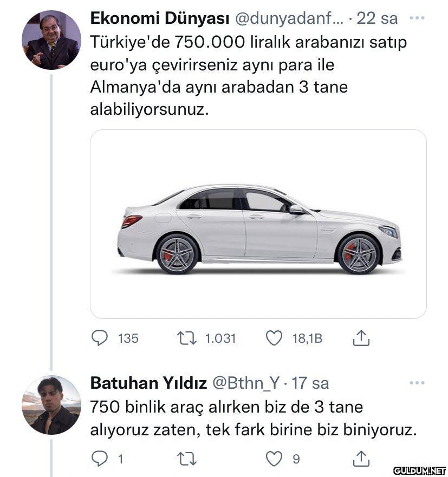448x477 pixels.
Task: Reply to Batuhan Yıldız's tweet
Action: [100, 459]
